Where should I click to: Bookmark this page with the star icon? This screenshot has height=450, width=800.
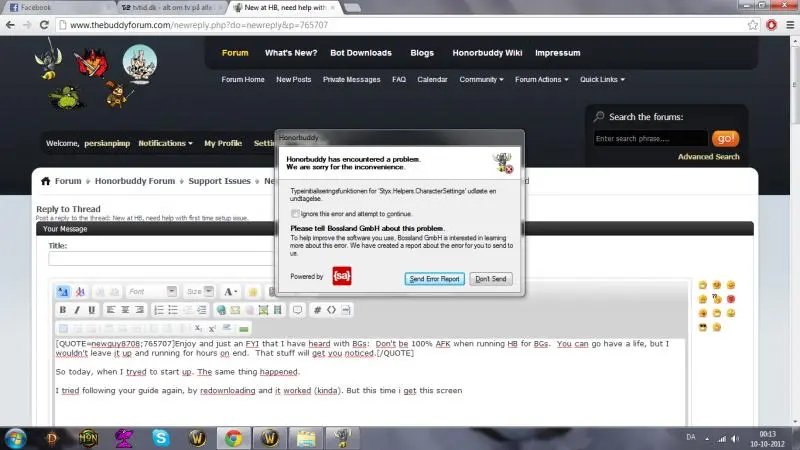[x=753, y=24]
